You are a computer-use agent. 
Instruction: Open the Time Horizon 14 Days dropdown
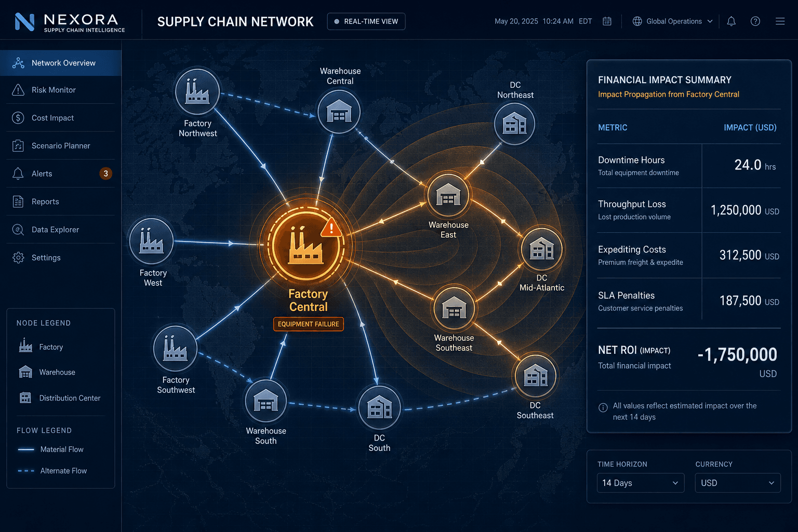[641, 483]
